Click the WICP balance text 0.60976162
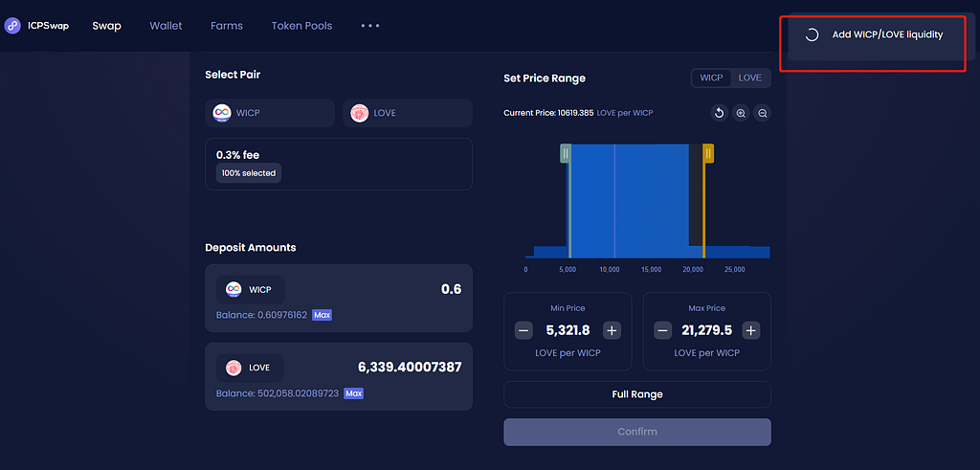 tap(262, 315)
